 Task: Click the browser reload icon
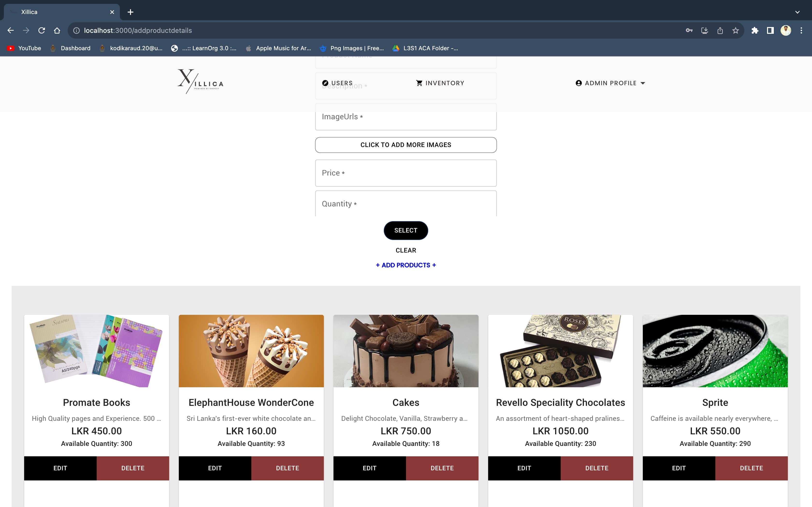[x=42, y=30]
